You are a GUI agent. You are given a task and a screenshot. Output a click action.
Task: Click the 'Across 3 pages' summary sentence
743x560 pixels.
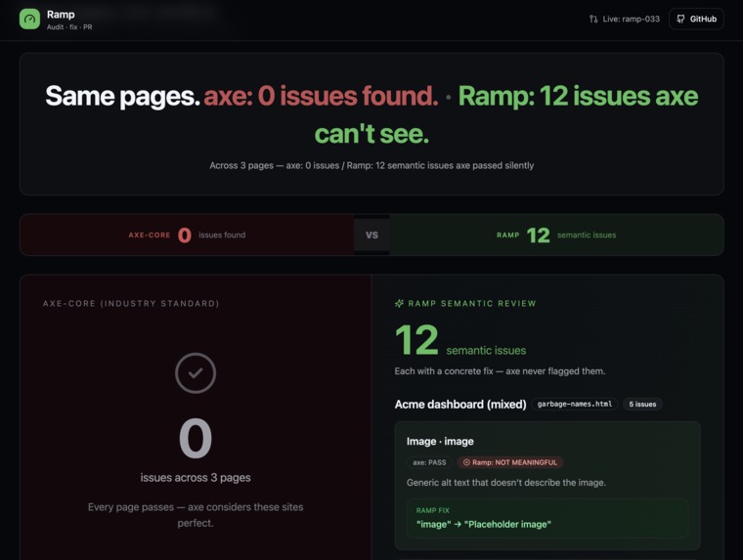[371, 165]
